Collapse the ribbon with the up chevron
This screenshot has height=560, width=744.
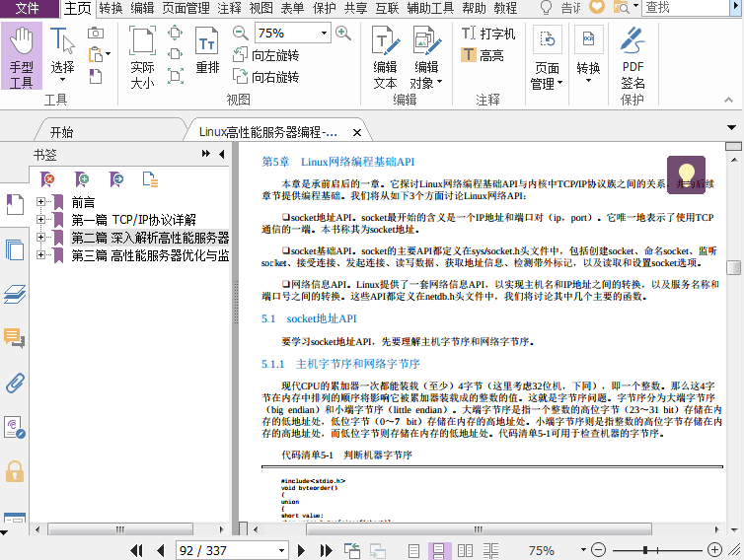click(728, 100)
